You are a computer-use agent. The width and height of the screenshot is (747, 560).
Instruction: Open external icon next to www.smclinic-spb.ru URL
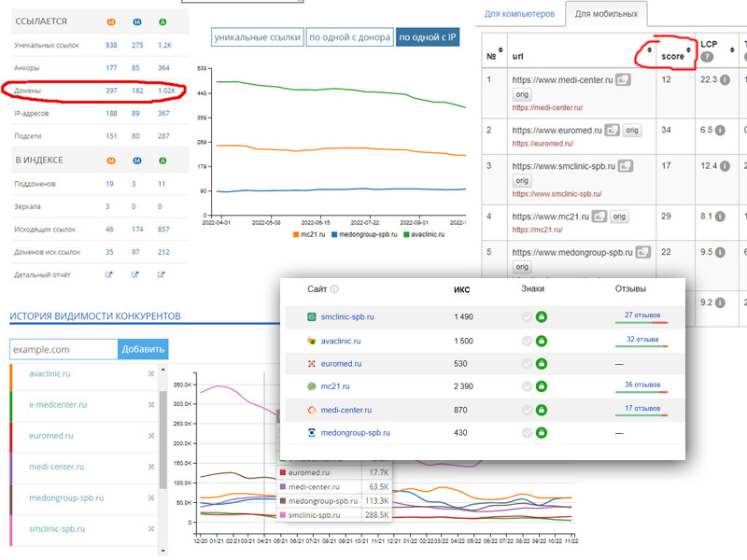(626, 166)
